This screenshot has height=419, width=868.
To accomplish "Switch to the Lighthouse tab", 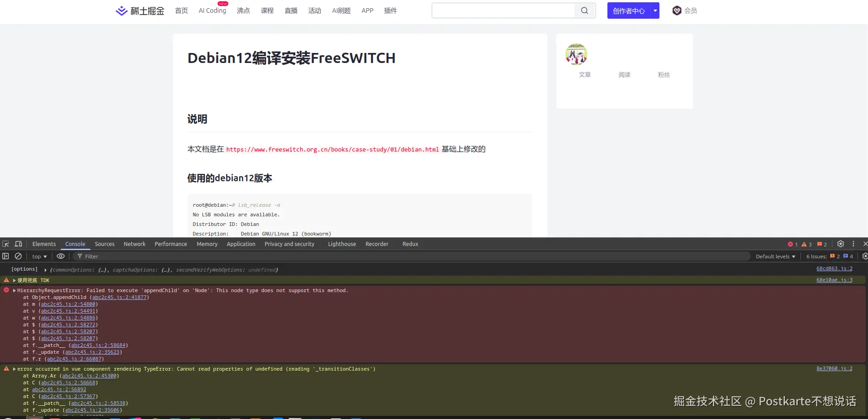I will 341,244.
